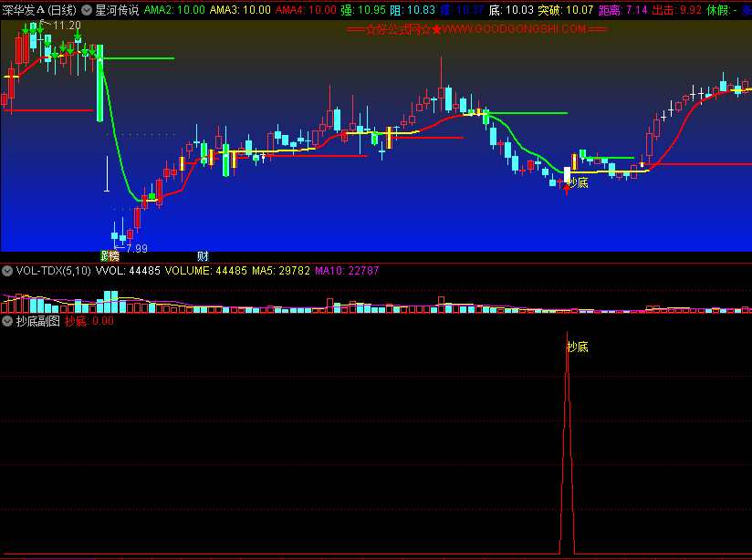Viewport: 752px width, 560px height.
Task: Click the 撑: 10.37 readout
Action: coord(462,10)
